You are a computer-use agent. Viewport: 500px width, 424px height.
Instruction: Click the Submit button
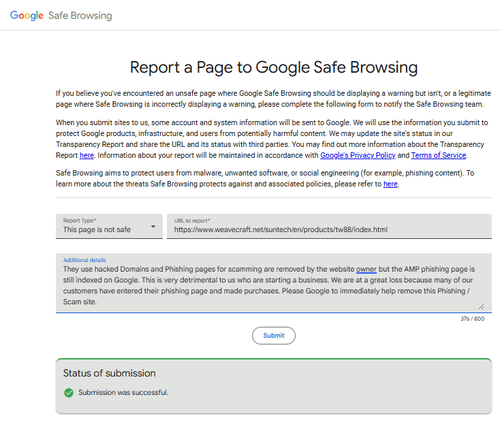(274, 335)
